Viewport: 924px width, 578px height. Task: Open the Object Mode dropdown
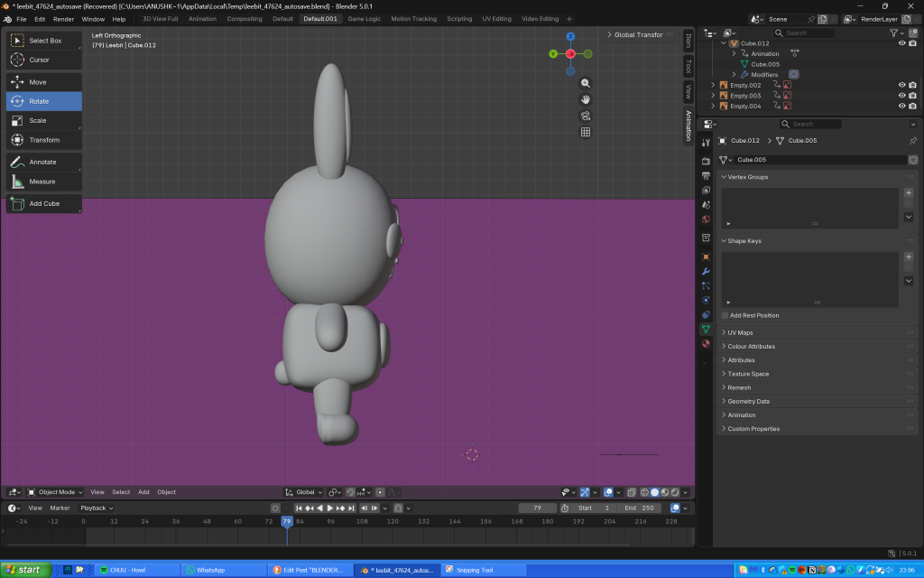[55, 492]
